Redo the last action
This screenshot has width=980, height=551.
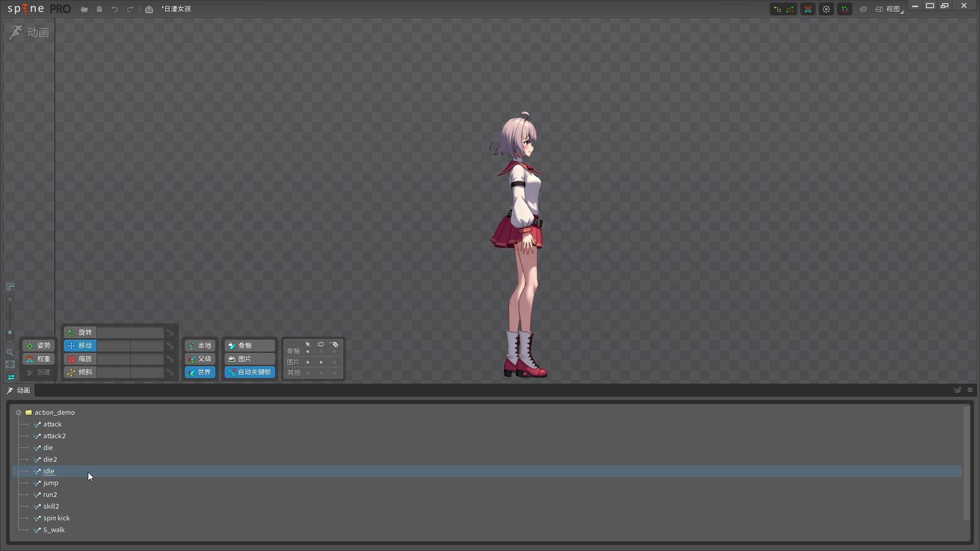[x=130, y=9]
